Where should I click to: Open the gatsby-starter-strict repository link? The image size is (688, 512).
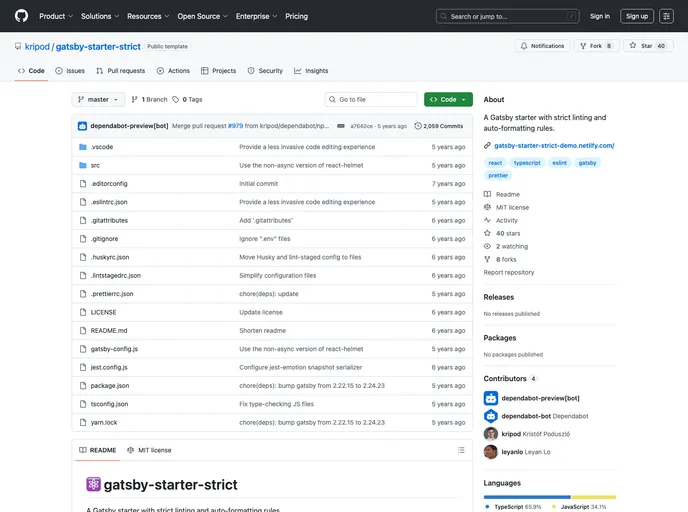click(98, 47)
